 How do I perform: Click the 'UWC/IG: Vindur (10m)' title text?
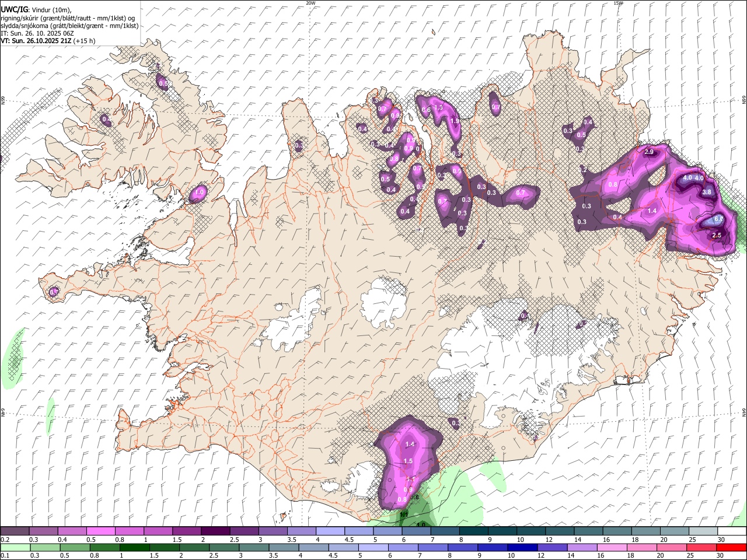click(35, 10)
